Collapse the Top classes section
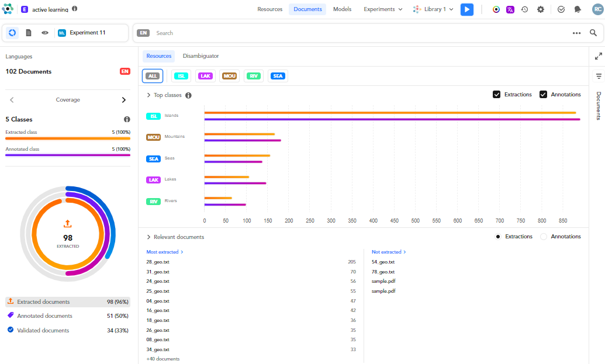The image size is (605, 364). [x=149, y=95]
